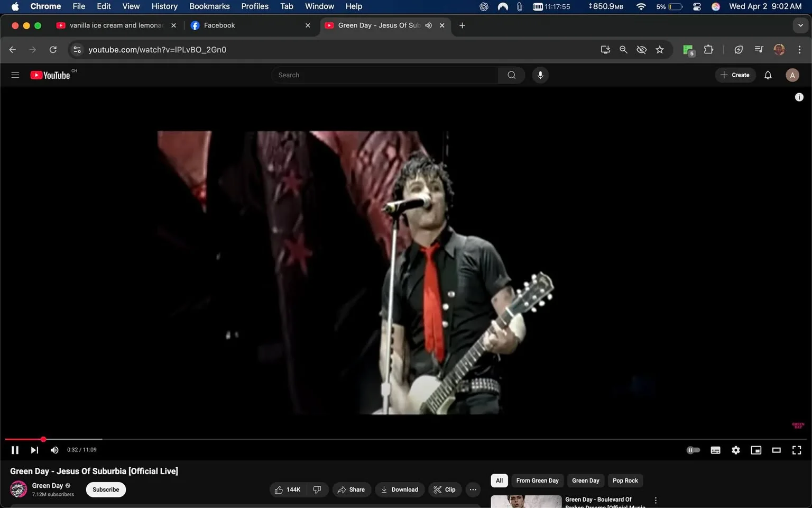Dislike this video

317,489
